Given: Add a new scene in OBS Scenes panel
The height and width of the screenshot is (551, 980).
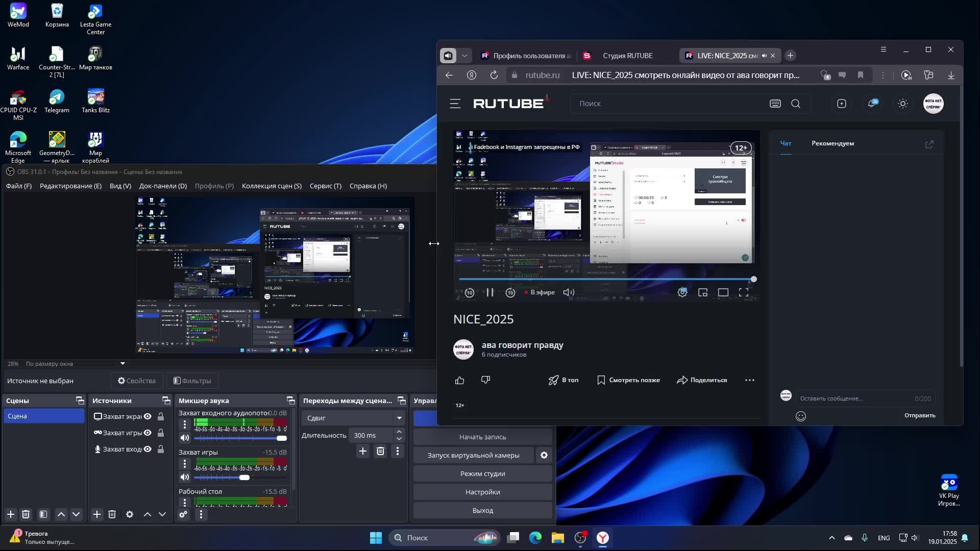Looking at the screenshot, I should click(x=11, y=514).
